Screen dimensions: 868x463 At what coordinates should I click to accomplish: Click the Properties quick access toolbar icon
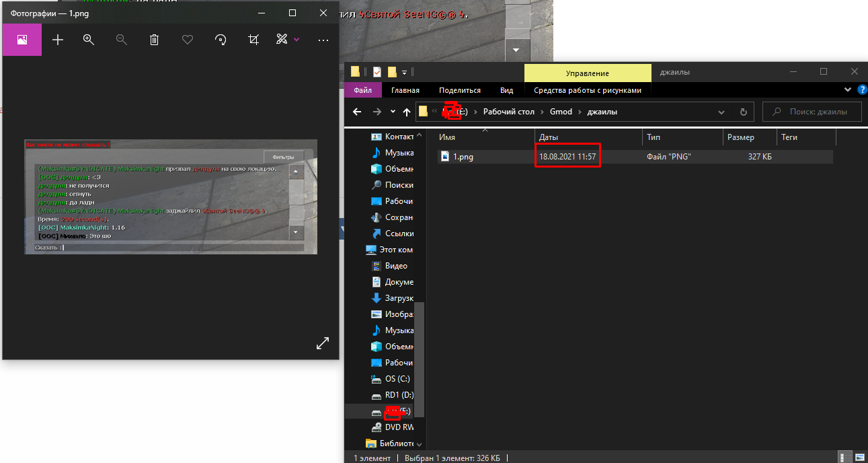[x=377, y=72]
